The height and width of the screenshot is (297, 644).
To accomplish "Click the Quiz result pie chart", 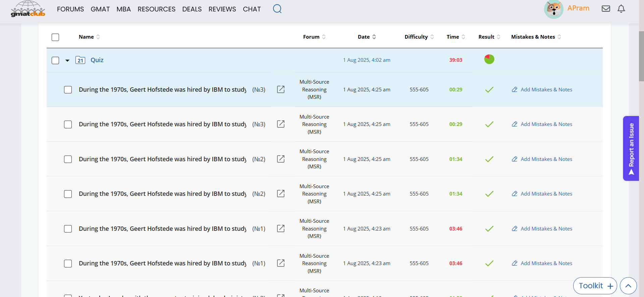I will (489, 59).
